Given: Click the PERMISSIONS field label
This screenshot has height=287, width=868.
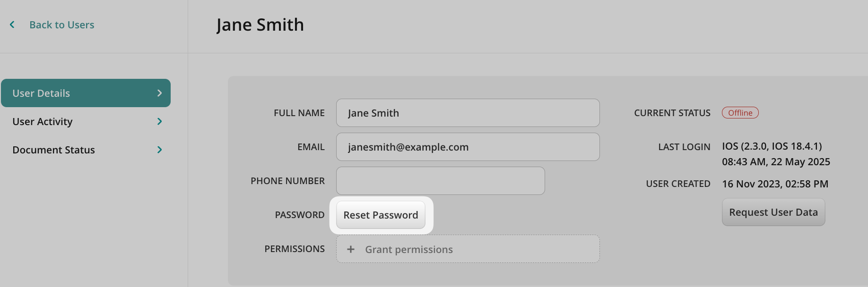Looking at the screenshot, I should pos(295,249).
